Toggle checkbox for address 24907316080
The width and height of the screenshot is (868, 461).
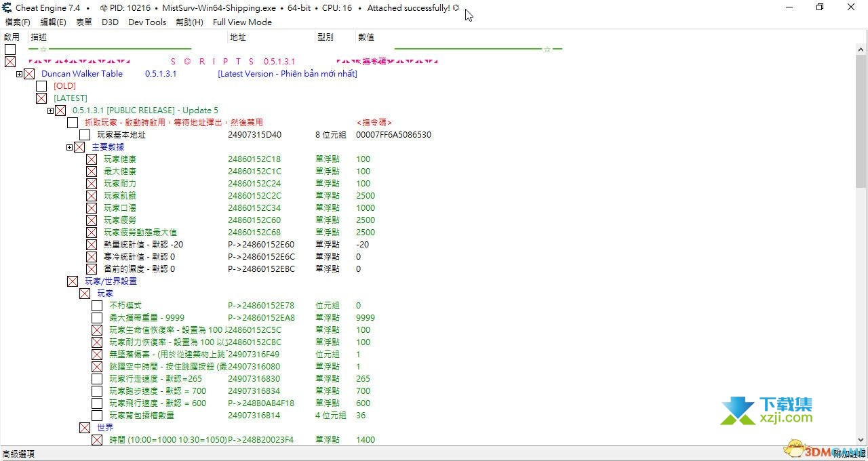pyautogui.click(x=97, y=367)
